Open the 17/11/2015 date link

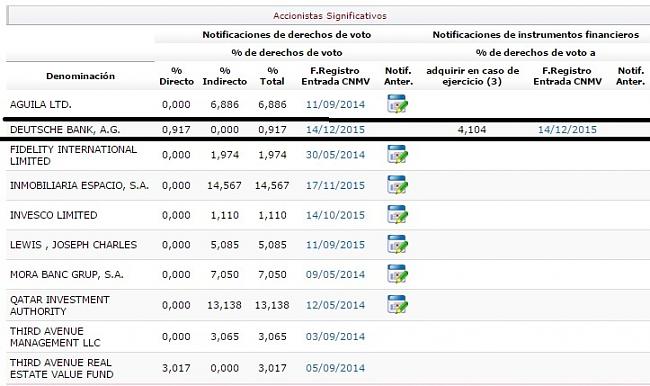click(335, 185)
